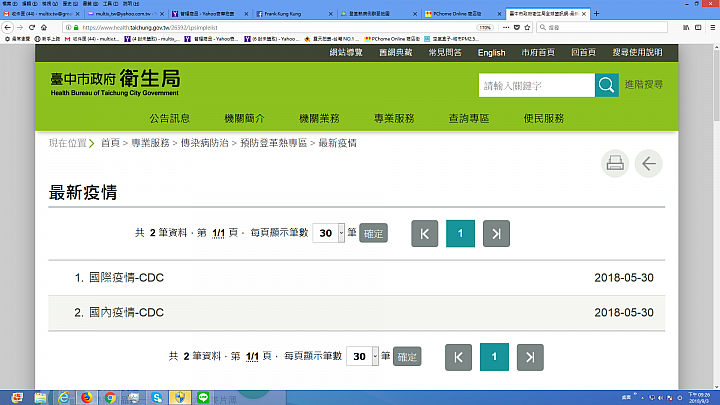Click the 舊網典藏 archive link
This screenshot has height=405, width=720.
click(x=395, y=53)
